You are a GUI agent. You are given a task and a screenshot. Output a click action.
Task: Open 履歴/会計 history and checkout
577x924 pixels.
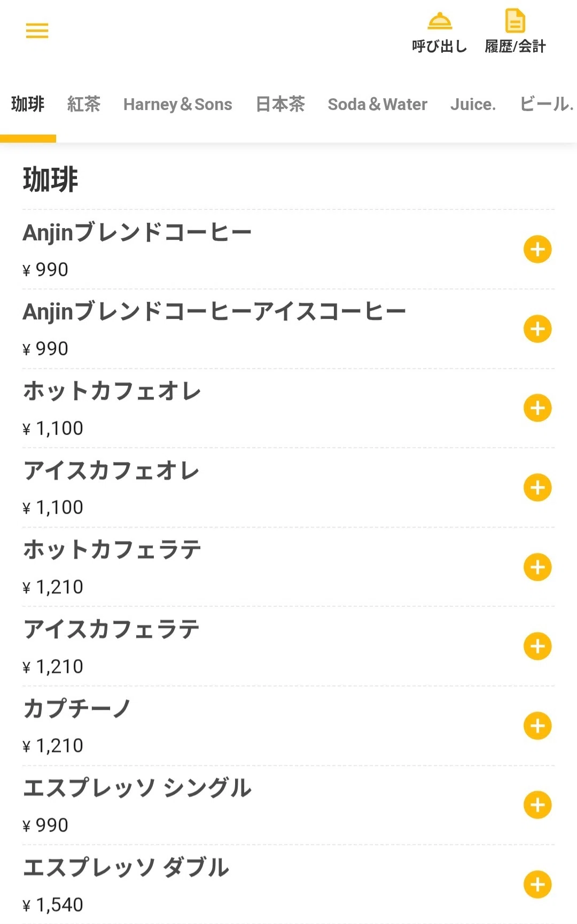pos(515,32)
